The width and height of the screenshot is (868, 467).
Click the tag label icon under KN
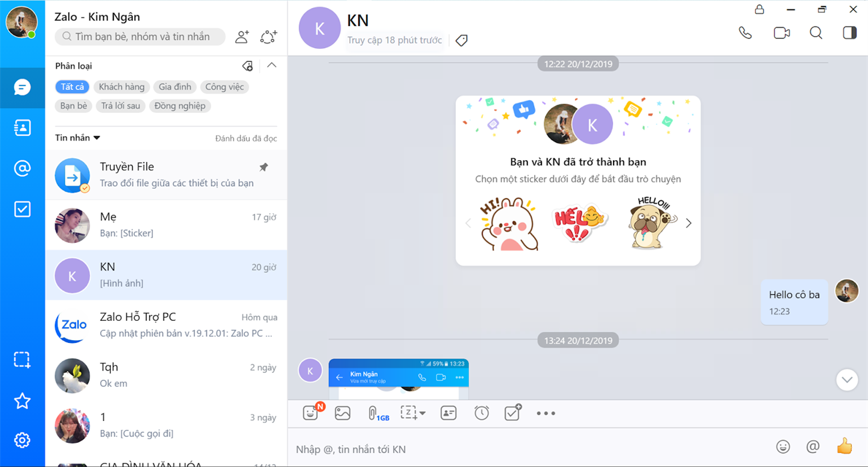click(461, 41)
